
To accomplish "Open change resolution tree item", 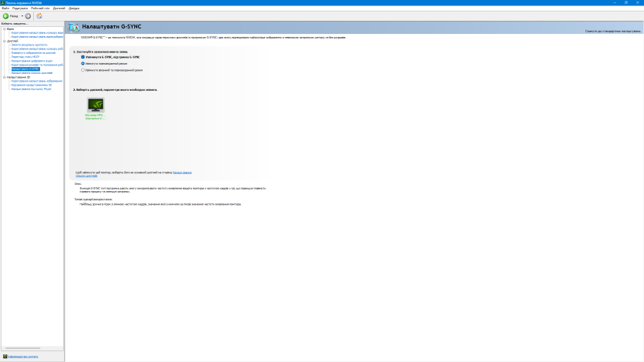I will [x=29, y=45].
